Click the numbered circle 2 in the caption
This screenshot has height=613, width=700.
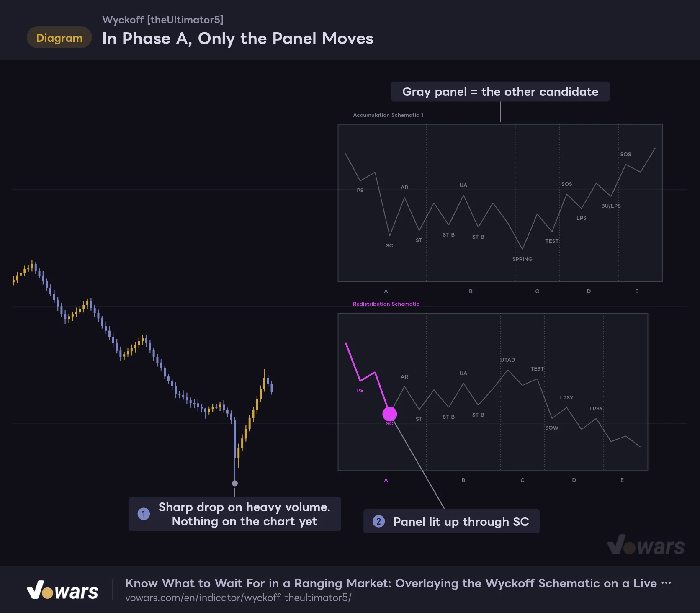tap(379, 521)
